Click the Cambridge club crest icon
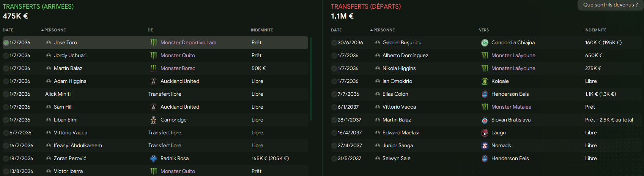This screenshot has width=644, height=176. coord(153,120)
